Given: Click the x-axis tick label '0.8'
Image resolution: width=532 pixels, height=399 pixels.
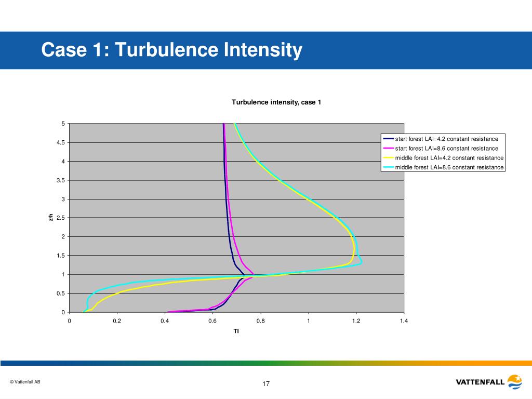Looking at the screenshot, I should [261, 321].
